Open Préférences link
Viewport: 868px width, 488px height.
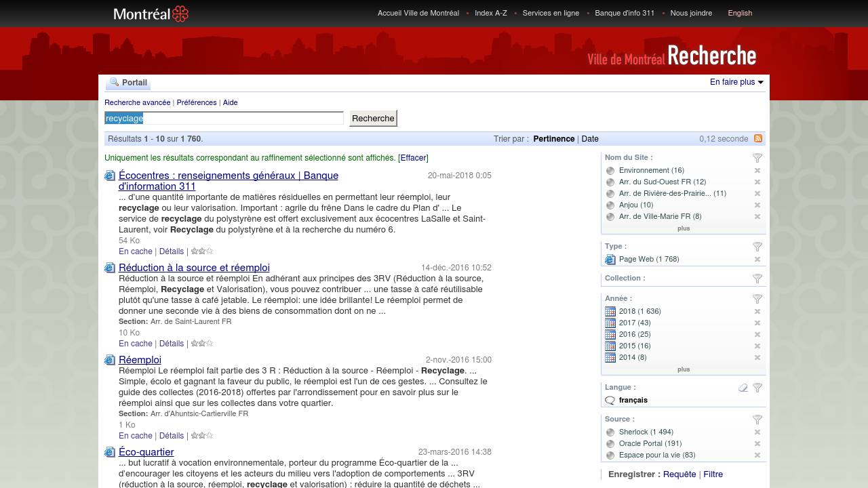click(x=197, y=102)
